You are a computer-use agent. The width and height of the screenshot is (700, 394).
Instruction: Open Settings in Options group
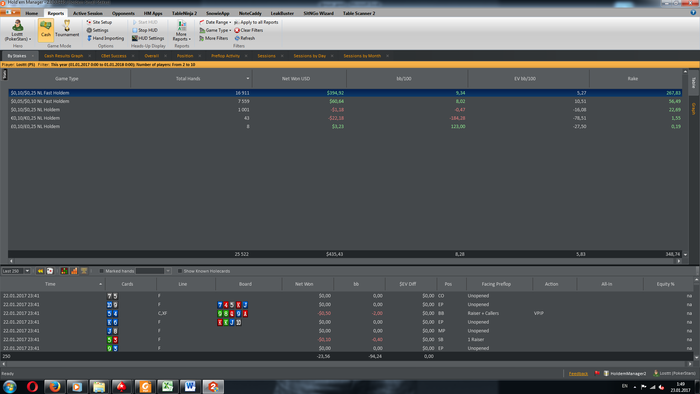[x=97, y=30]
